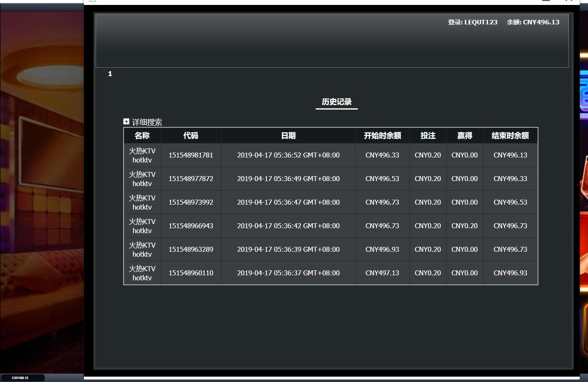Click 火热KTV hotktv name in row 151548981781
This screenshot has width=588, height=382.
click(142, 155)
